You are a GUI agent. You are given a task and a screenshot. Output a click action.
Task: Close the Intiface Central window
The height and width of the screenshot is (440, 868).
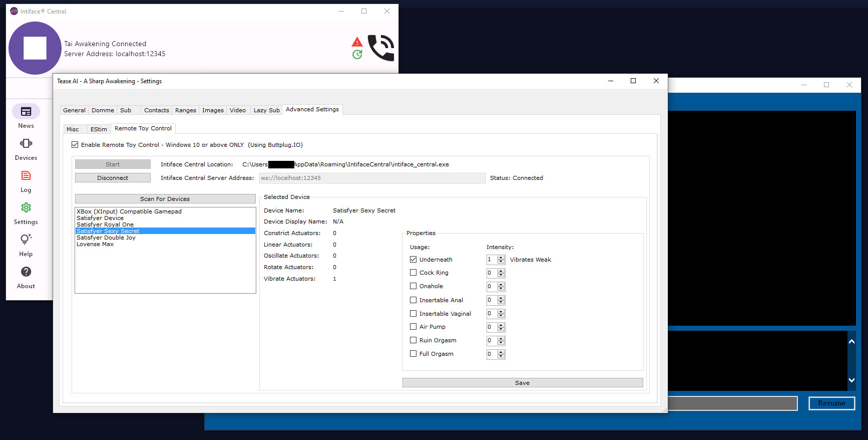387,11
